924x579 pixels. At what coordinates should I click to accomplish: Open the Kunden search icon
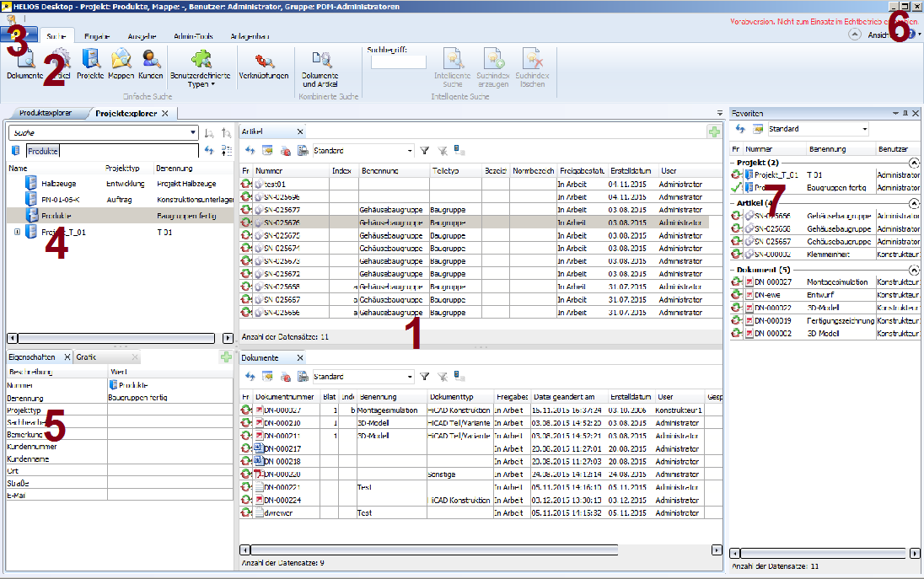(x=150, y=62)
